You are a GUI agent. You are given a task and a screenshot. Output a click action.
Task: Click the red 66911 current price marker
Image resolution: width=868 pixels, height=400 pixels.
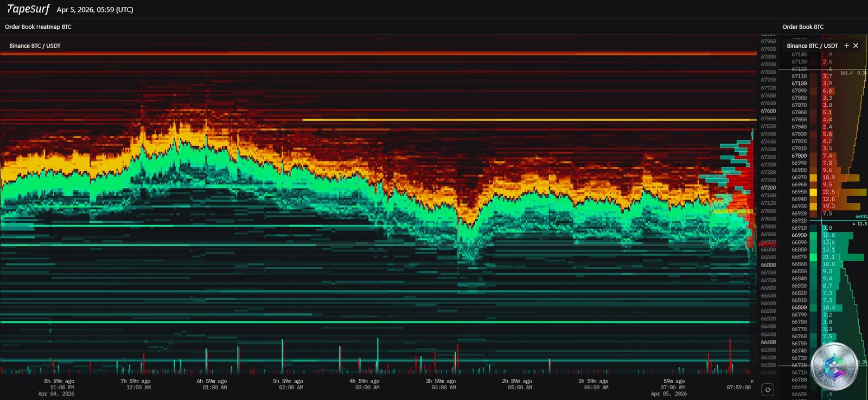767,244
